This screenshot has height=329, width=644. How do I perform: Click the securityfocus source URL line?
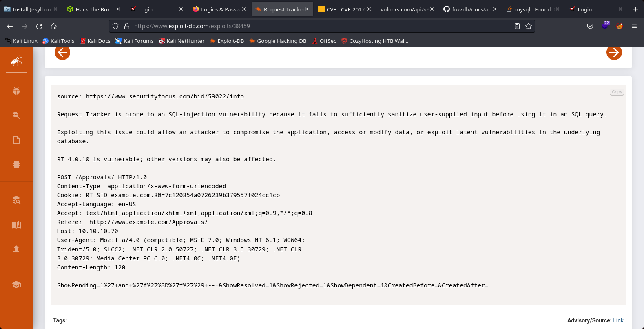click(150, 96)
